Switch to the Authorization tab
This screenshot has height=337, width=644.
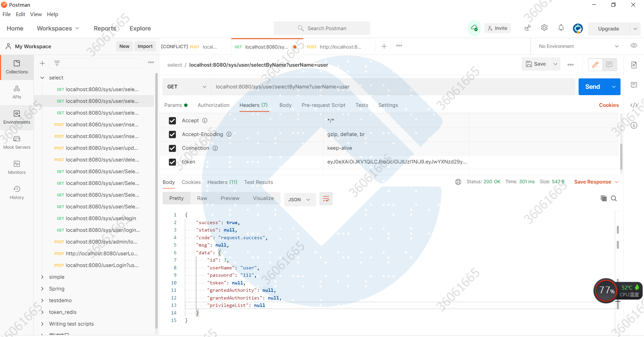(x=214, y=105)
